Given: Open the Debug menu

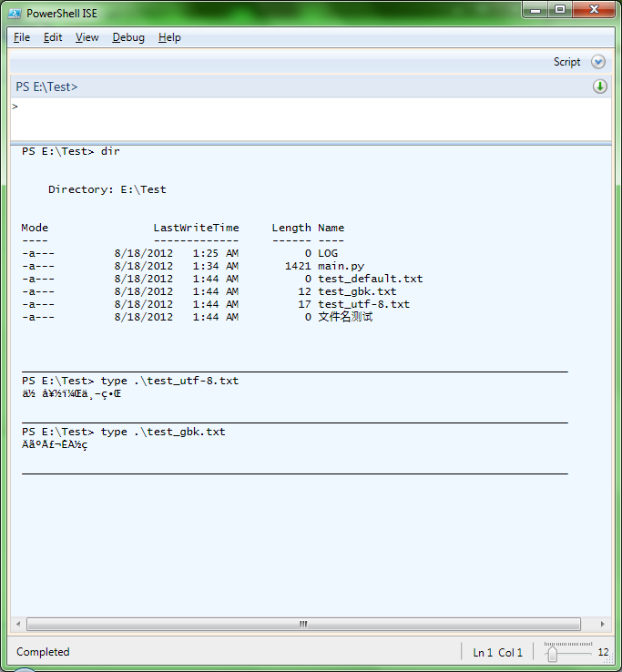Looking at the screenshot, I should 128,37.
